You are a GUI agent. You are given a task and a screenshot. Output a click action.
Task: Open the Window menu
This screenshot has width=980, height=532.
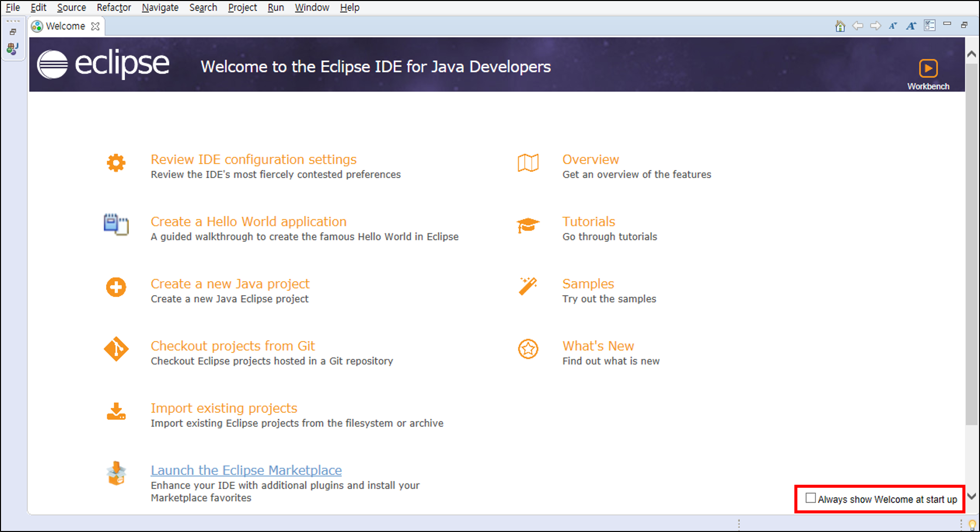coord(312,8)
